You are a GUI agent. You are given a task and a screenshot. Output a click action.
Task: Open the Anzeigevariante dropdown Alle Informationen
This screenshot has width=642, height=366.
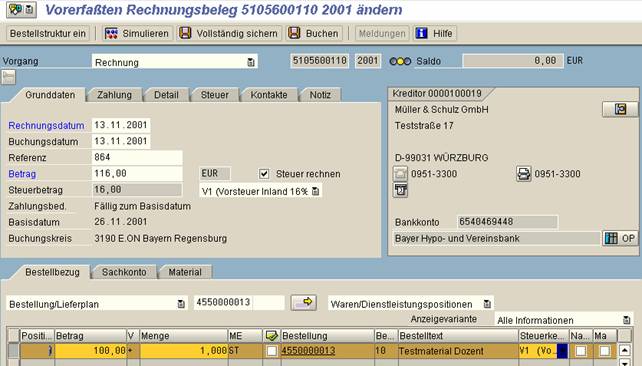click(x=626, y=320)
